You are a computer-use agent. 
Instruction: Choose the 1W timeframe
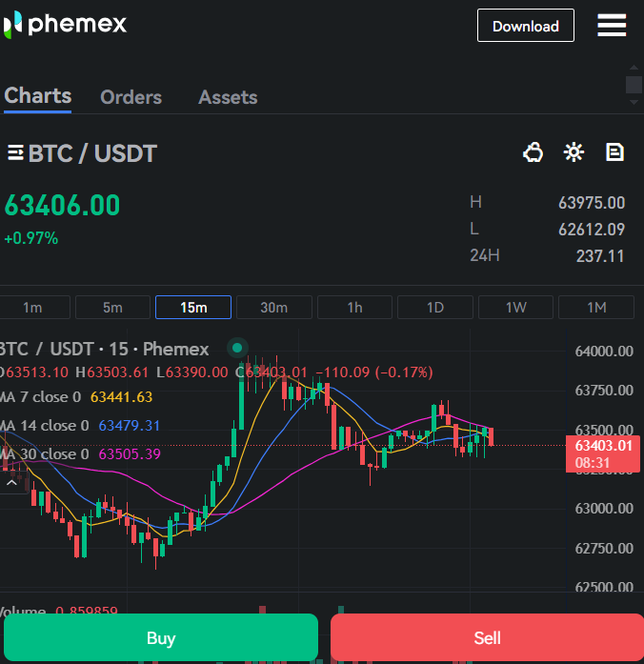(x=515, y=308)
